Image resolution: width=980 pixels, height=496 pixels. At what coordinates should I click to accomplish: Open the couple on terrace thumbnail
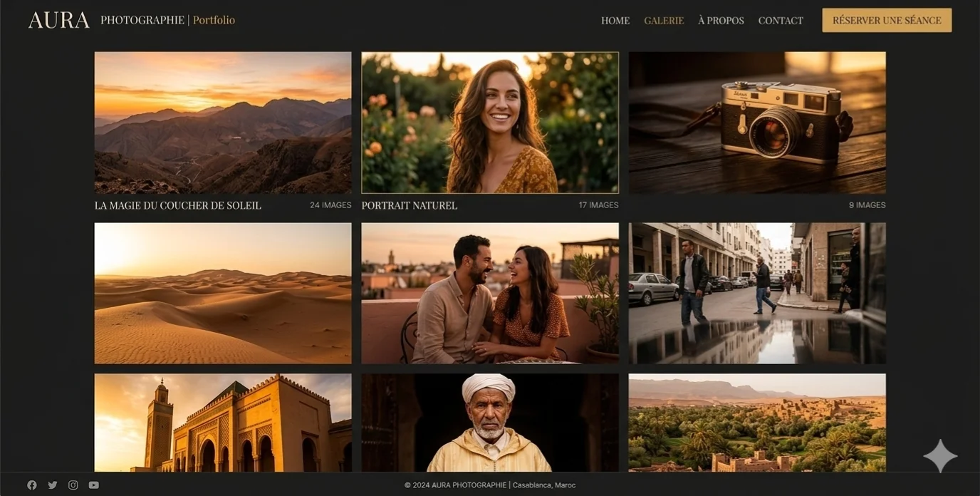coord(489,293)
